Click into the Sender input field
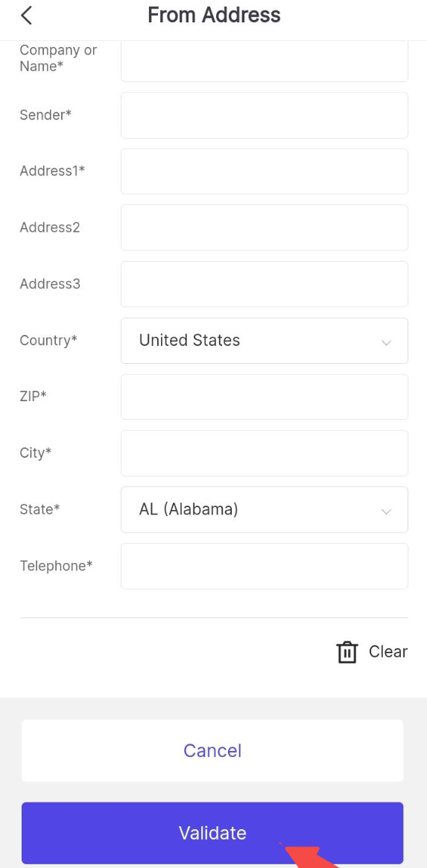The image size is (427, 868). tap(265, 115)
